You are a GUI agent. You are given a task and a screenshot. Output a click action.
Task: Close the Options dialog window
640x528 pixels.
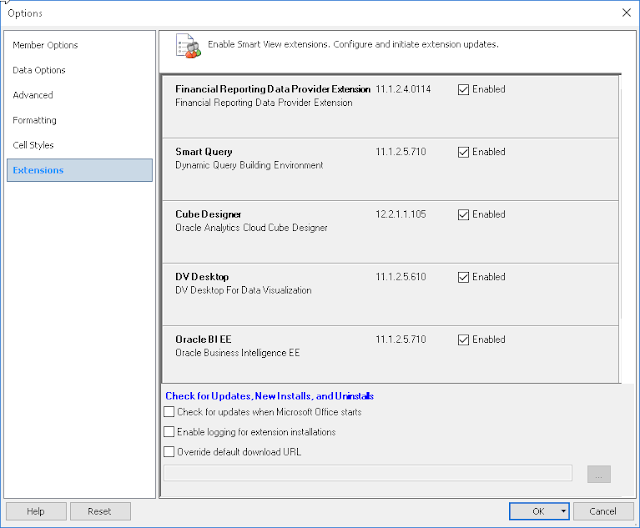tap(626, 13)
